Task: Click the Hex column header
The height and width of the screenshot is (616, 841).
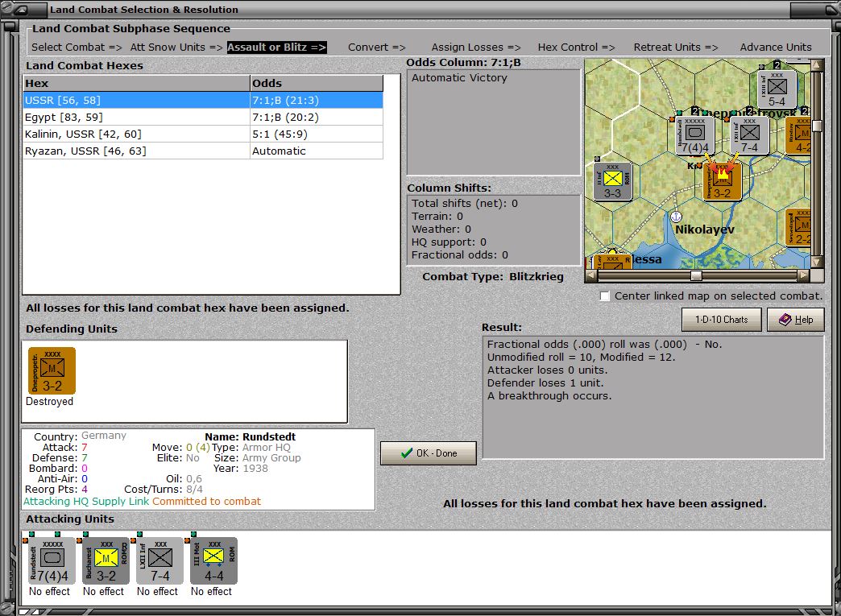Action: [136, 83]
